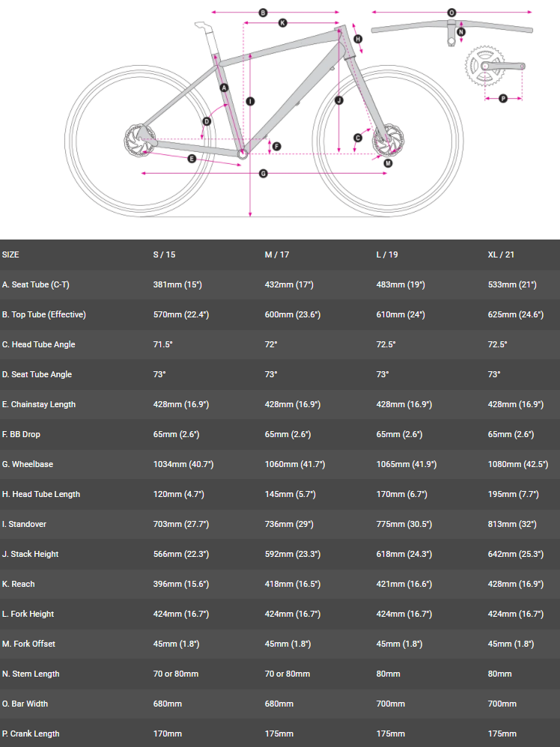This screenshot has width=560, height=747.
Task: Click the A seat tube marker on diagram
Action: click(x=224, y=88)
